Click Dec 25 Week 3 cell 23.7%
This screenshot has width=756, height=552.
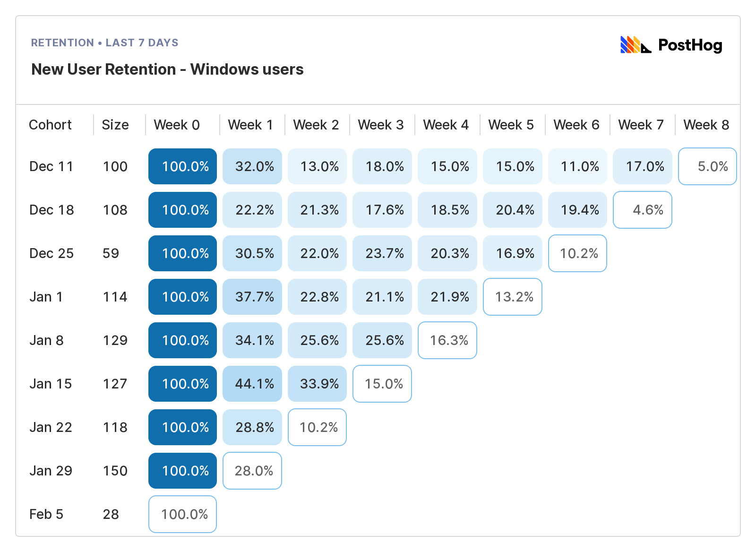pyautogui.click(x=382, y=253)
